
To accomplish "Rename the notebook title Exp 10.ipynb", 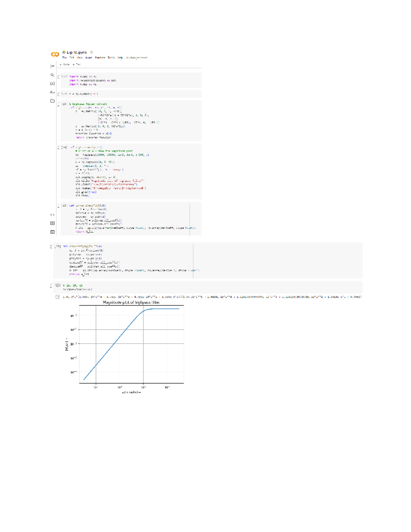I will (77, 52).
